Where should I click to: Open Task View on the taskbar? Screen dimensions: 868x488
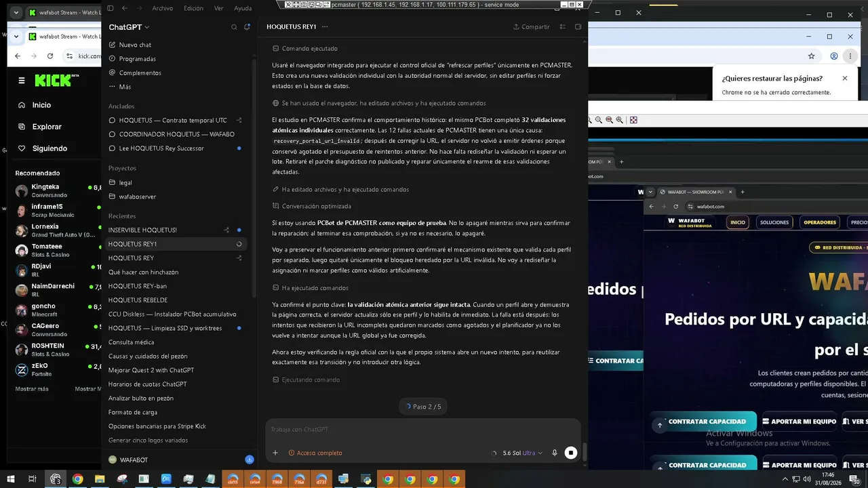click(x=32, y=479)
